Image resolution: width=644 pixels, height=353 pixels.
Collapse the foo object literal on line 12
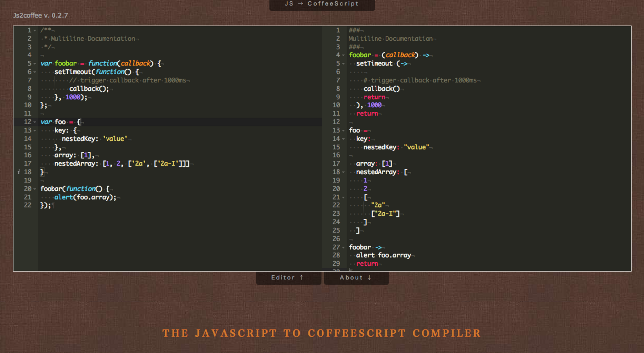pos(33,122)
